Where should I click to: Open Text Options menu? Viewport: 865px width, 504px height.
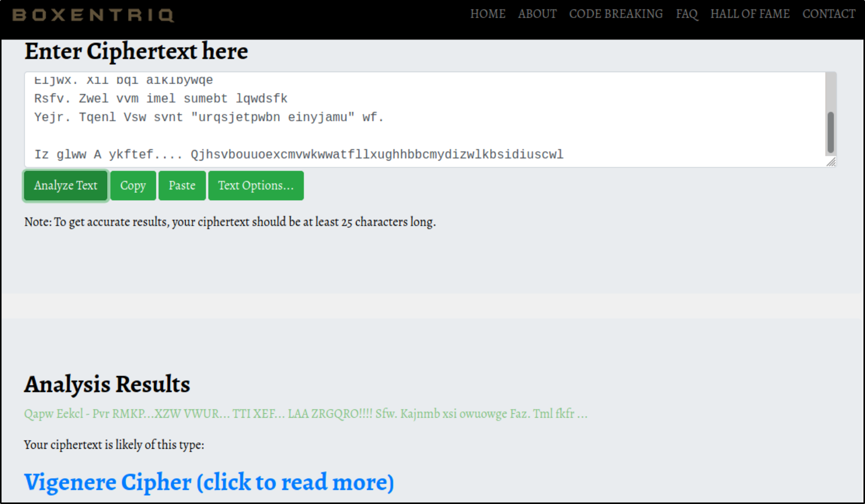tap(256, 185)
